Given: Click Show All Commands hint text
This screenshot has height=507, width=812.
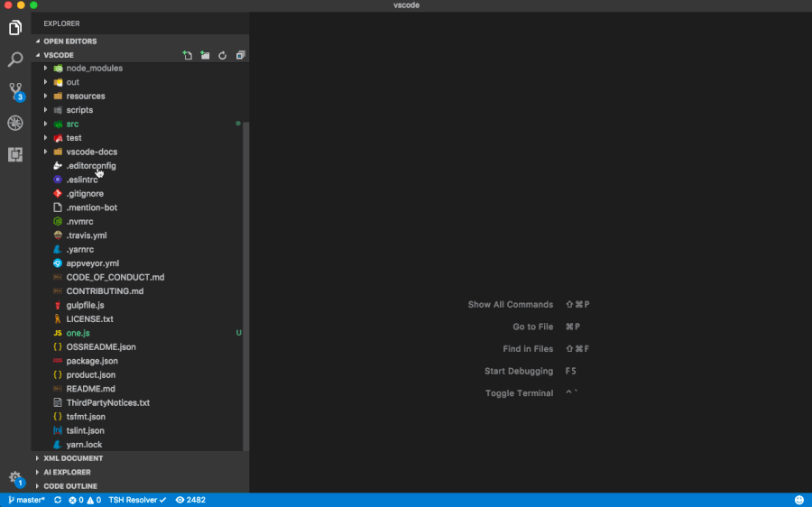Looking at the screenshot, I should pyautogui.click(x=511, y=305).
